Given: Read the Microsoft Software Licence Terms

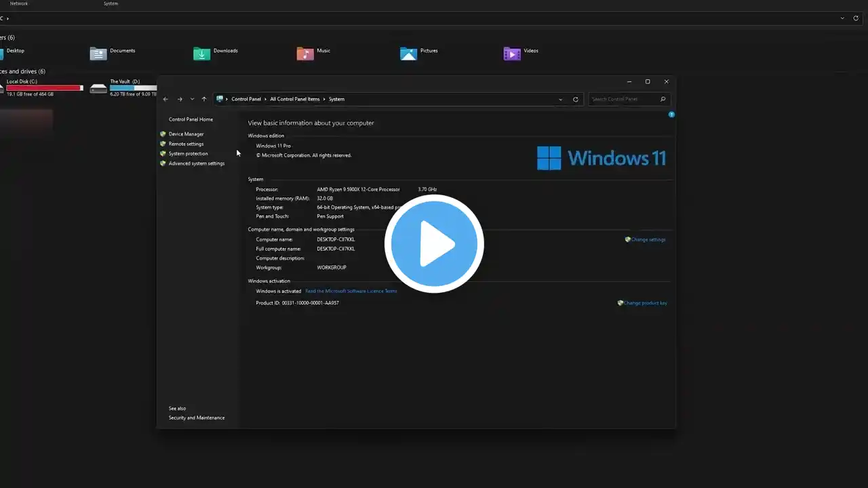Looking at the screenshot, I should click(x=351, y=291).
